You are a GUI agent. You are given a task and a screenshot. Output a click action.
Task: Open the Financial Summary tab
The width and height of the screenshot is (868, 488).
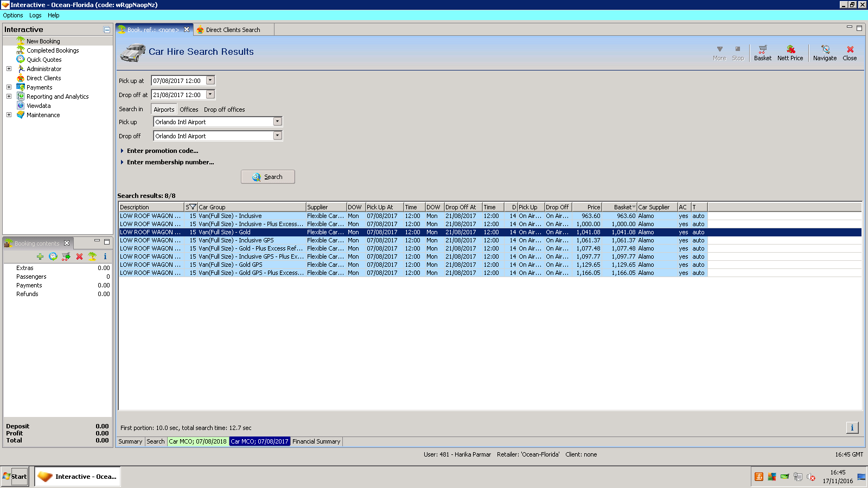[316, 441]
